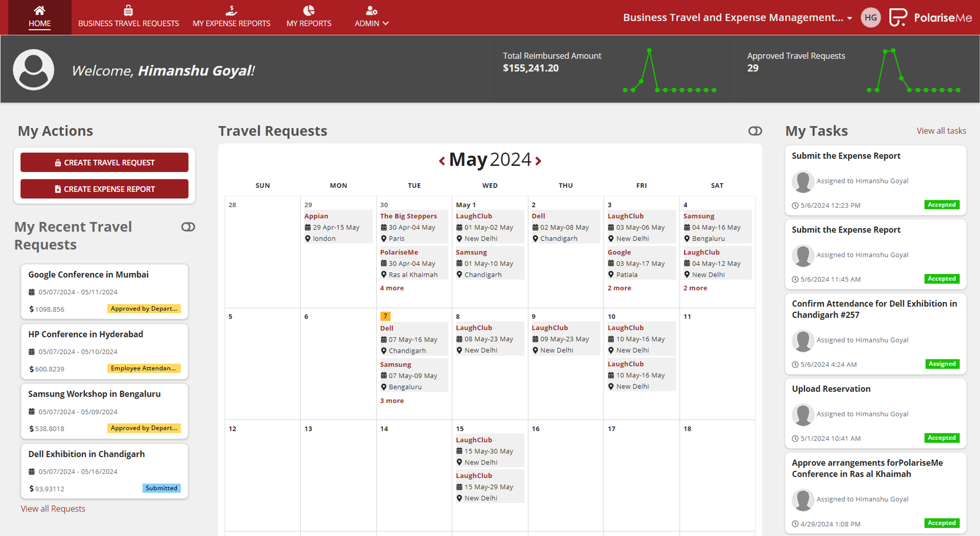The width and height of the screenshot is (980, 536).
Task: Click the Employee Attendan... status badge
Action: [143, 368]
